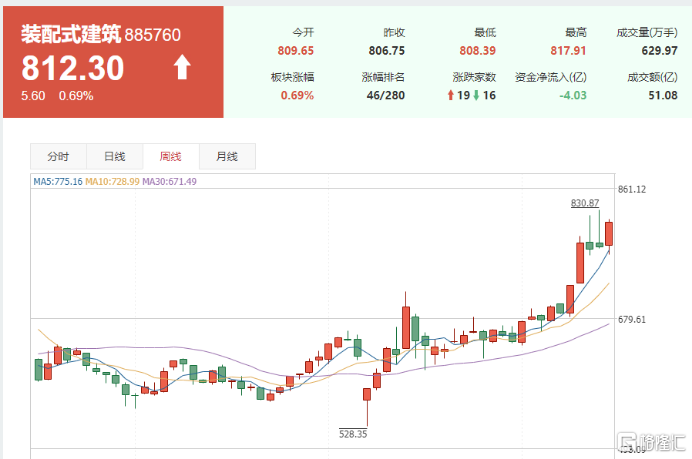Click the MA5:775.16 indicator label
This screenshot has height=459, width=692.
pyautogui.click(x=57, y=182)
